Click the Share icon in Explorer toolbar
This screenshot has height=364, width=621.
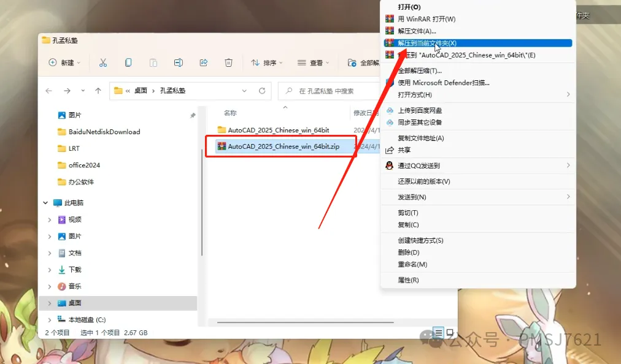click(204, 63)
